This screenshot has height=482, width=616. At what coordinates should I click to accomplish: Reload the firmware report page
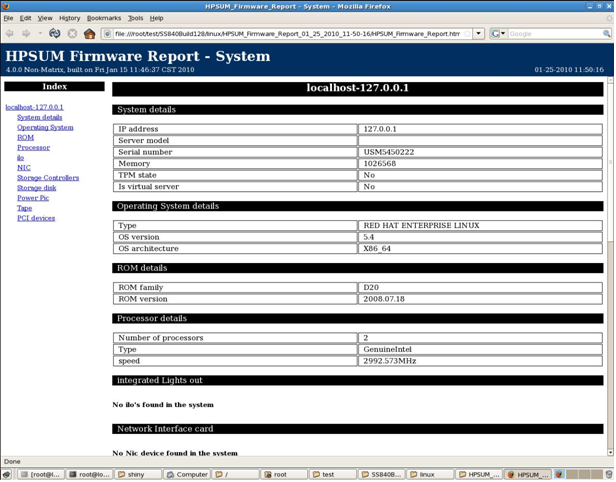point(55,33)
